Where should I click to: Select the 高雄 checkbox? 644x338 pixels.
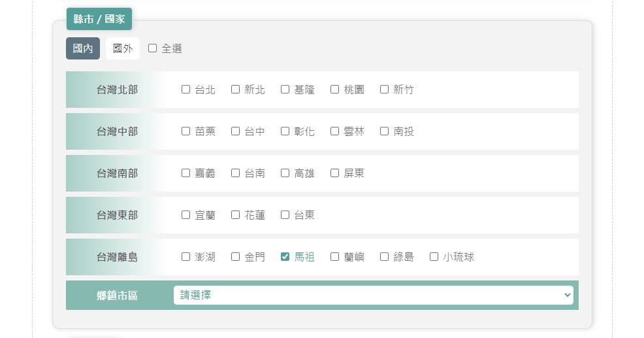point(285,173)
